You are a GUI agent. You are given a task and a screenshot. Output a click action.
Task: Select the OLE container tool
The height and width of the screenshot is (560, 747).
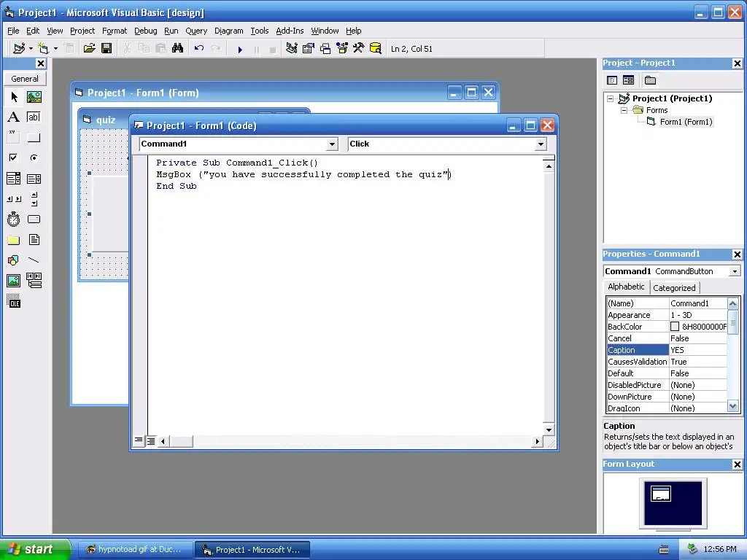point(14,301)
